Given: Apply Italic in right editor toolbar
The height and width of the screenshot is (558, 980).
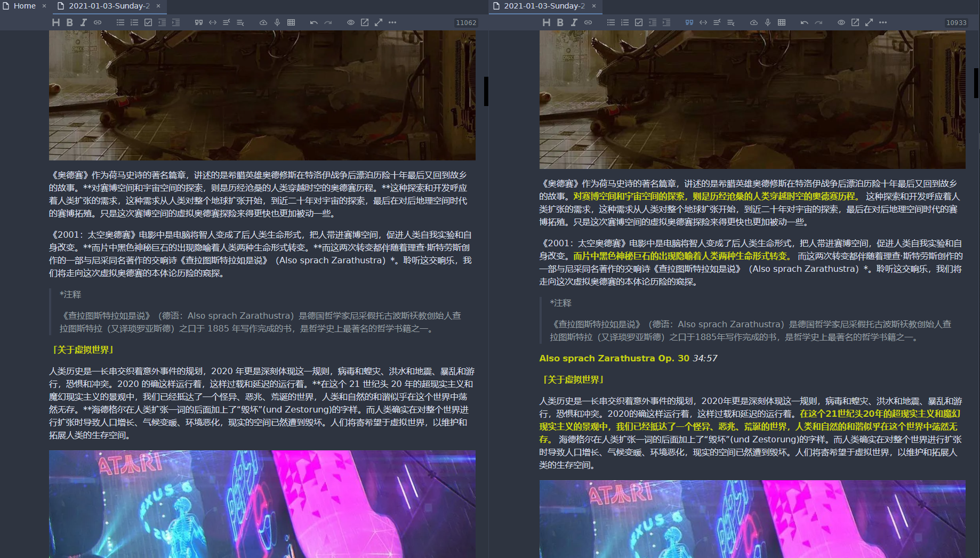Looking at the screenshot, I should pos(574,22).
